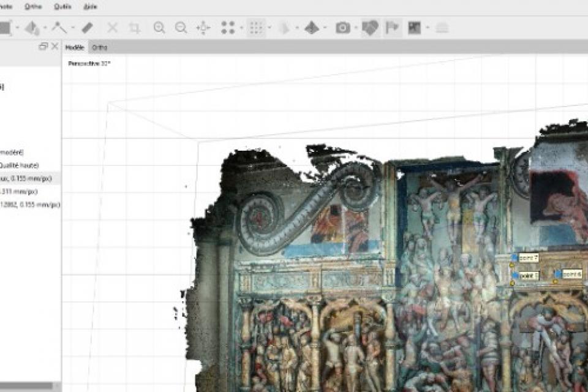Zoom out with the magnifier minus
This screenshot has width=588, height=392.
coord(181,28)
